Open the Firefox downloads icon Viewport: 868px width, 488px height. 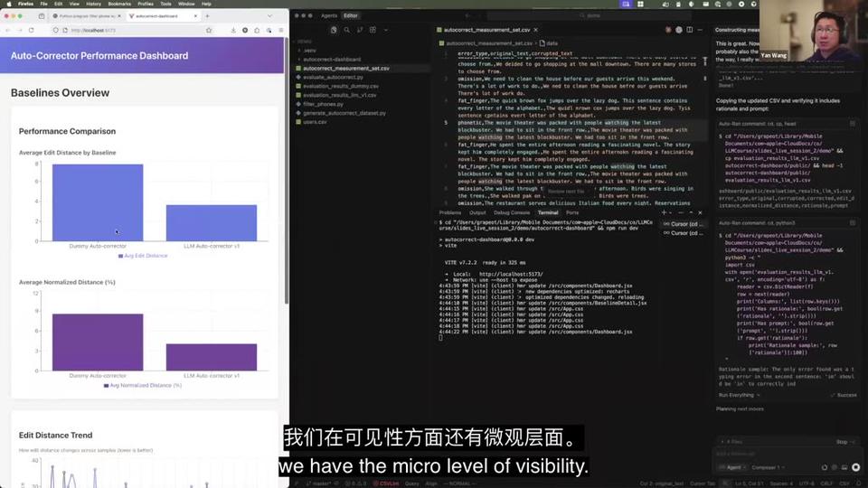pos(233,31)
